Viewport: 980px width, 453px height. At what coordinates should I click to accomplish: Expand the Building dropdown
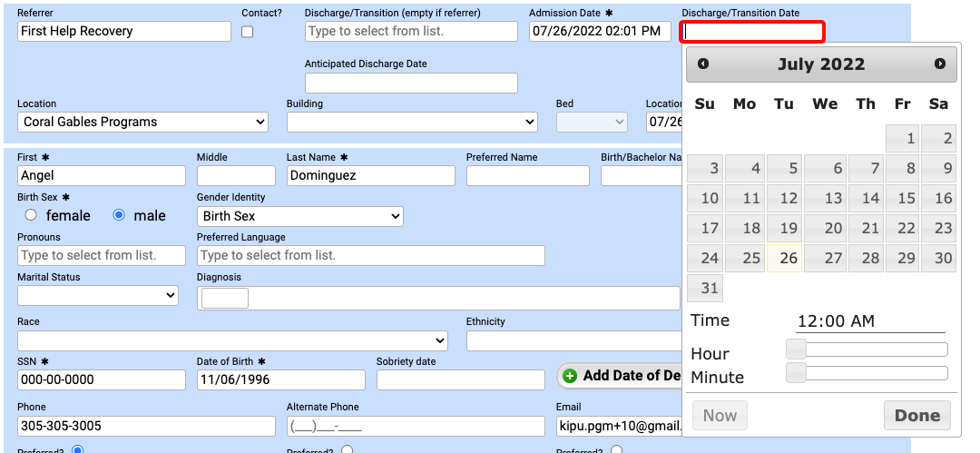pyautogui.click(x=412, y=122)
